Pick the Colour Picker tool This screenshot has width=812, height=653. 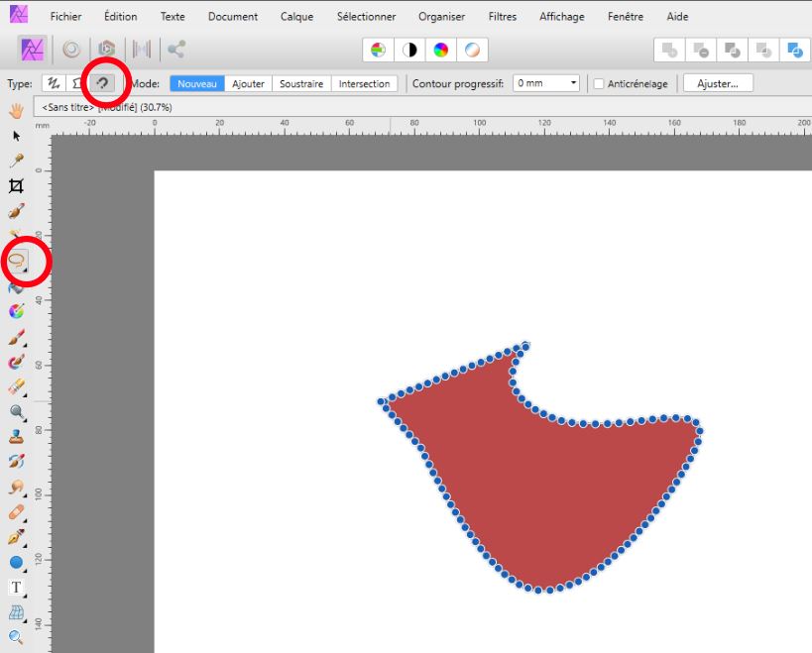click(17, 161)
